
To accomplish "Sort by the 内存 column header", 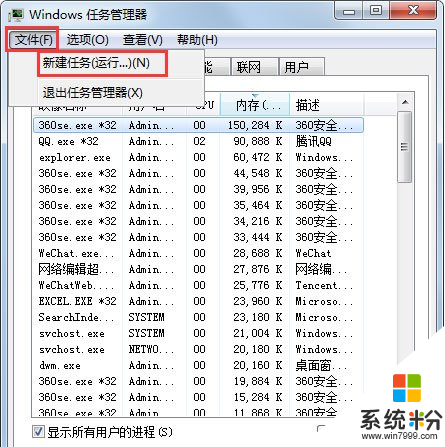I will (x=255, y=105).
